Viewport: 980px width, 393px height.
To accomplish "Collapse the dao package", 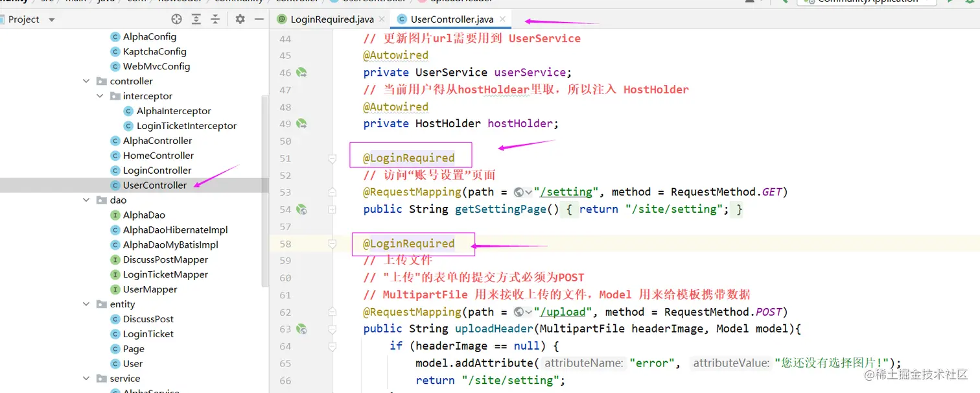I will tap(86, 200).
